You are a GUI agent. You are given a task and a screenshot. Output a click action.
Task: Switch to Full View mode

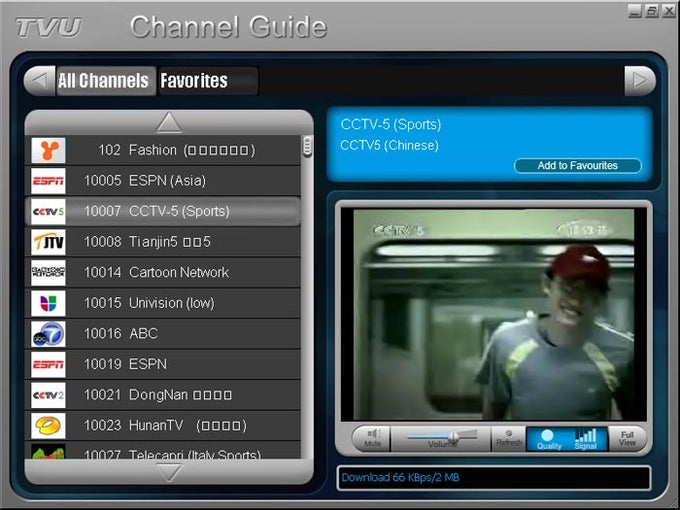pos(627,438)
